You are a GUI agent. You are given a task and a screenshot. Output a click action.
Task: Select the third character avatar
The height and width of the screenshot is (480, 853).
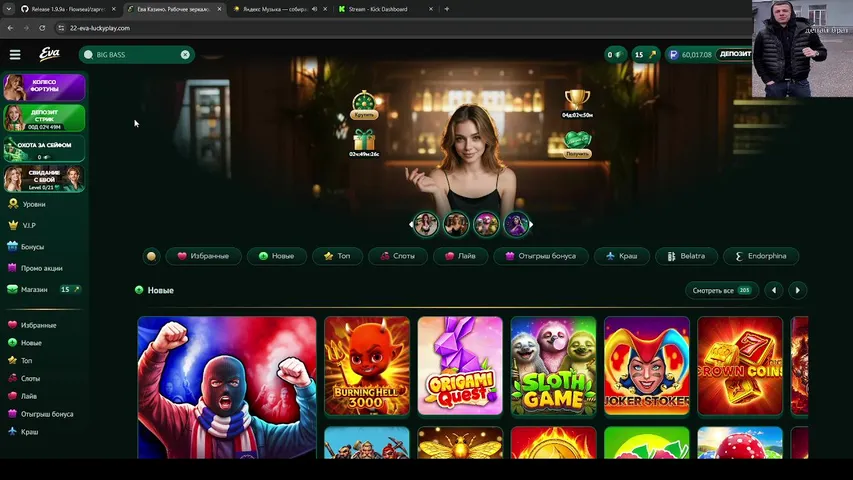tap(486, 224)
